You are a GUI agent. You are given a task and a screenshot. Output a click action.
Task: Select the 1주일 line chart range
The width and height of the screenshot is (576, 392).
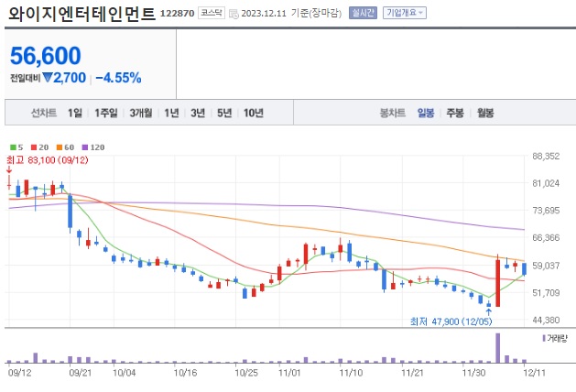tap(106, 113)
